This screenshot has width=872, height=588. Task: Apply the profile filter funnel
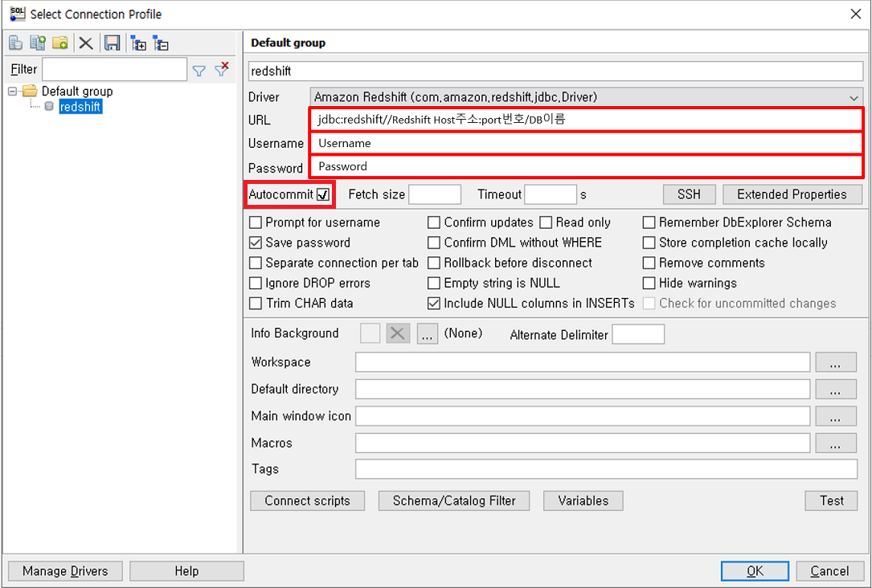(199, 71)
